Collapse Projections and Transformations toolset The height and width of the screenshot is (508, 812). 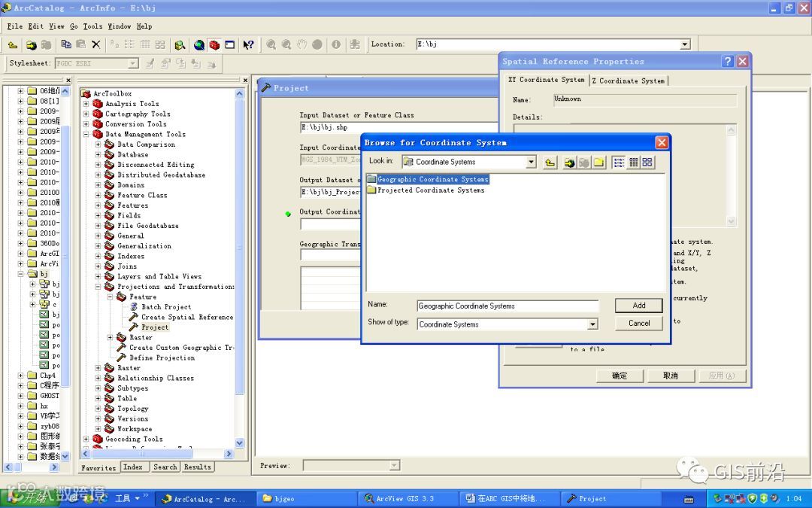(x=98, y=287)
